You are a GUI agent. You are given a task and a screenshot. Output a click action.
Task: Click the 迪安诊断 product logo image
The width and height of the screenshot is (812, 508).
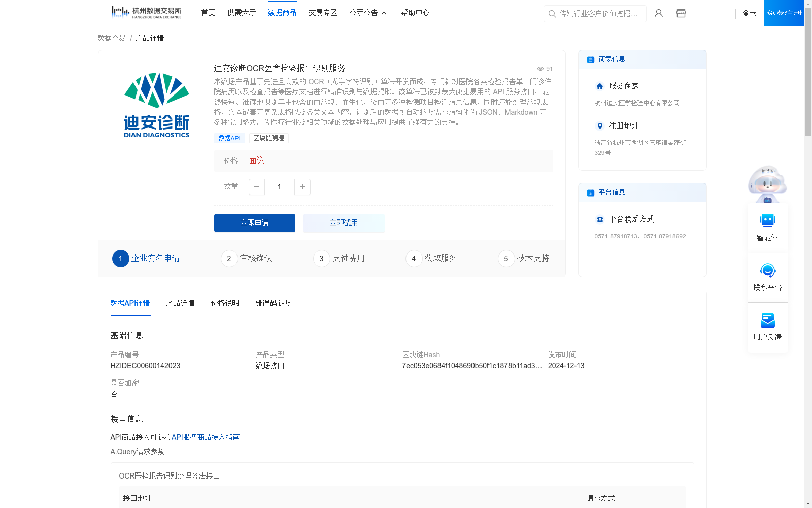point(157,105)
